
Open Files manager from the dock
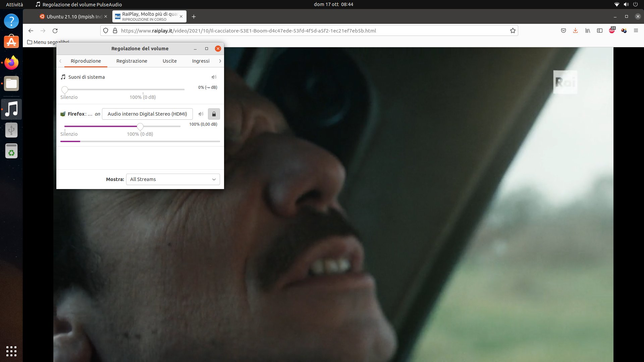click(x=11, y=83)
